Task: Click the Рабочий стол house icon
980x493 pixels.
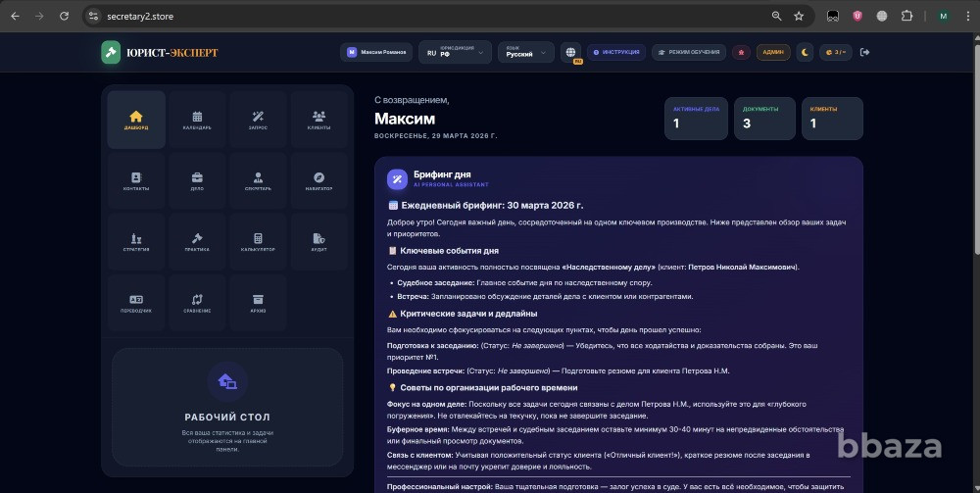Action: [x=227, y=381]
